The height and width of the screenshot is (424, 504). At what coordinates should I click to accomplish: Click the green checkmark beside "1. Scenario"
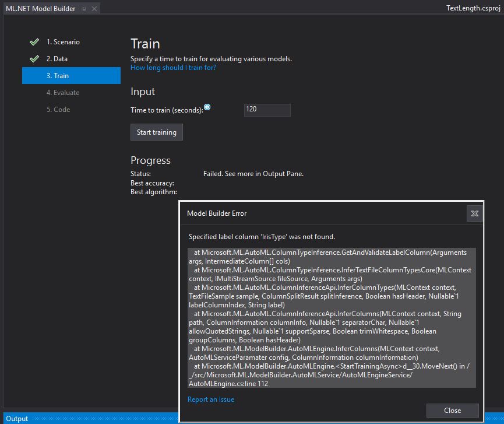(x=33, y=41)
